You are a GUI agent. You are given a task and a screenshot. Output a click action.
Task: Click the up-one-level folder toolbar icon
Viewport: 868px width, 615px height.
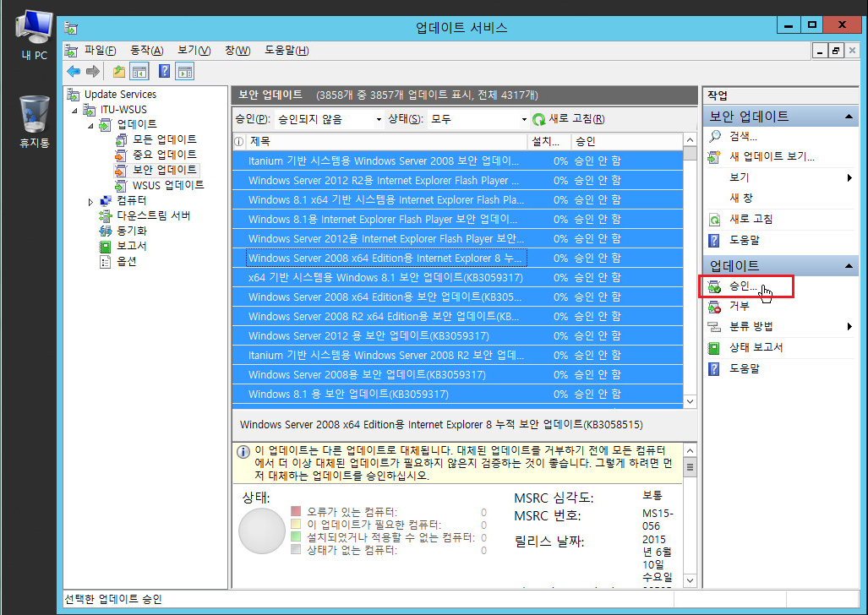(119, 72)
